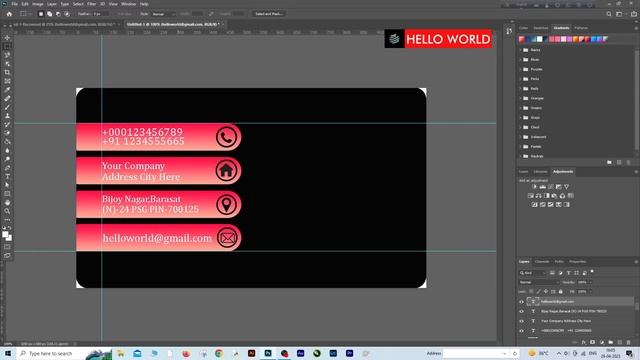Screen dimensions: 640x360
Task: Hide the Bijoy Nagar Barasat text layer
Action: (x=521, y=311)
